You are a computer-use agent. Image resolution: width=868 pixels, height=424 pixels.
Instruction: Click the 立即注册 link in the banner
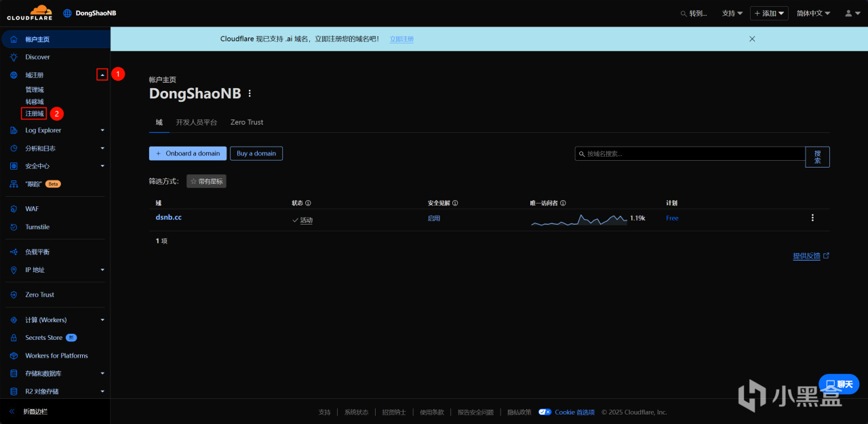point(401,39)
